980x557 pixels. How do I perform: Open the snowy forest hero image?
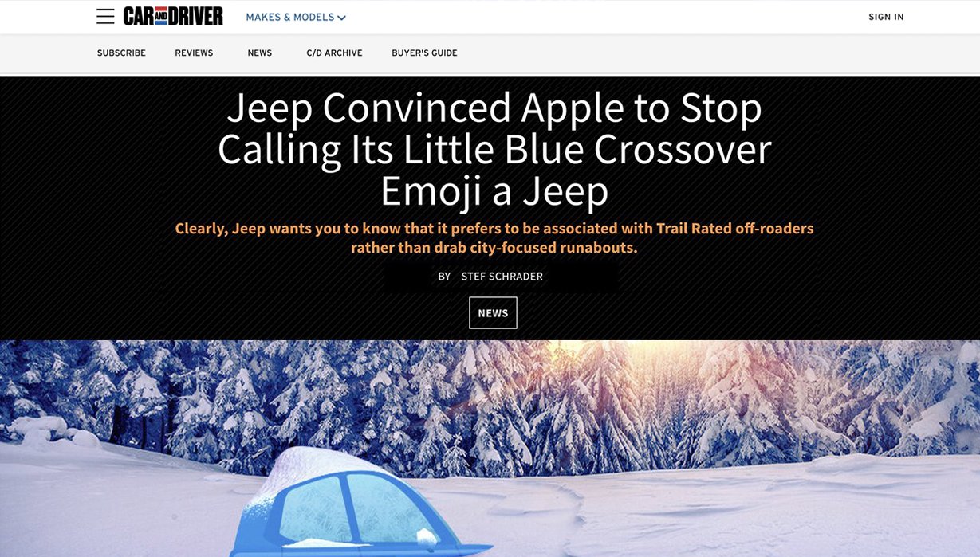click(x=490, y=449)
